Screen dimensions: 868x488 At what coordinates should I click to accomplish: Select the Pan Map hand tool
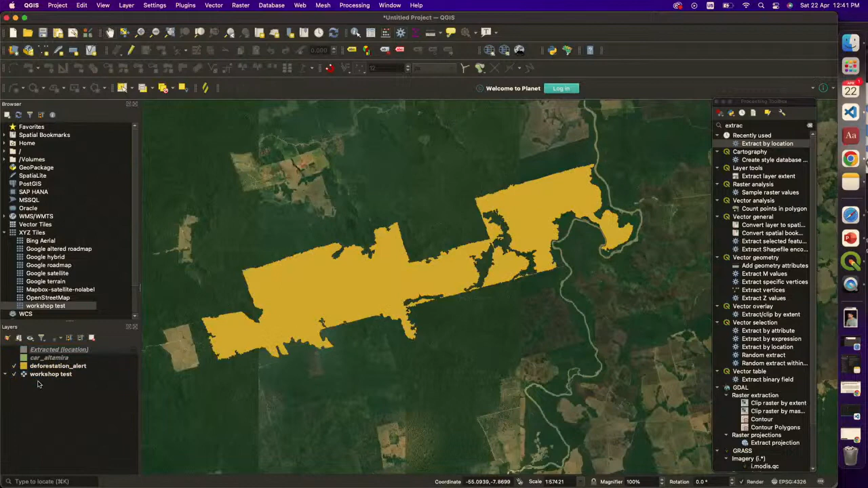110,33
